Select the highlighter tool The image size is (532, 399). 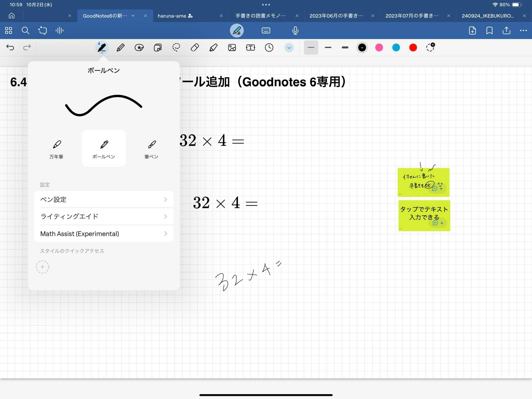coord(213,48)
